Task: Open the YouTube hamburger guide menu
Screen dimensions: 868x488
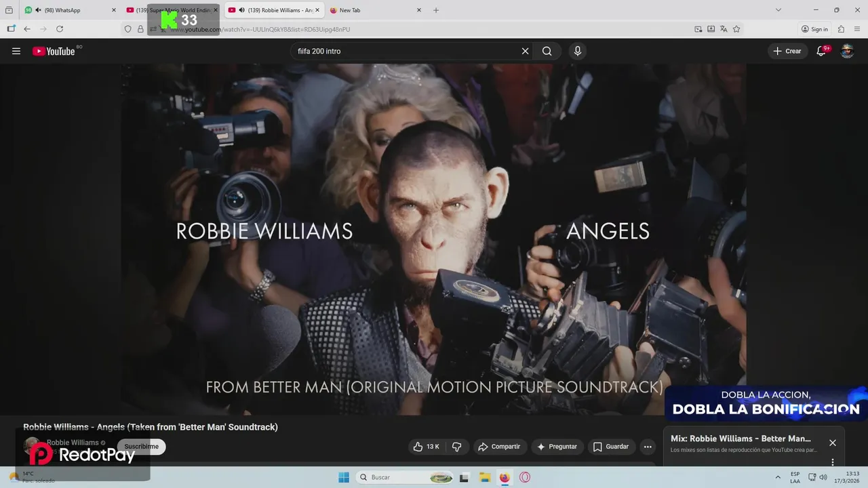Action: click(16, 51)
